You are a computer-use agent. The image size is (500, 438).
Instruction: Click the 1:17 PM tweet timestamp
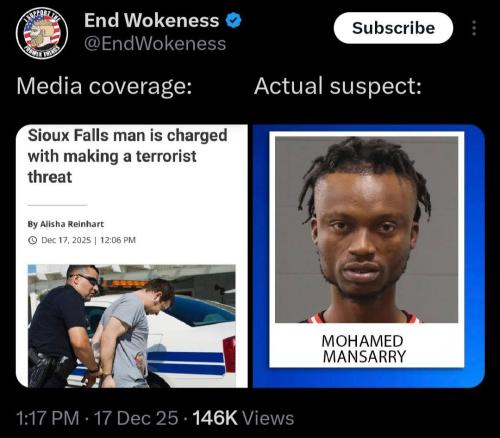tap(47, 418)
